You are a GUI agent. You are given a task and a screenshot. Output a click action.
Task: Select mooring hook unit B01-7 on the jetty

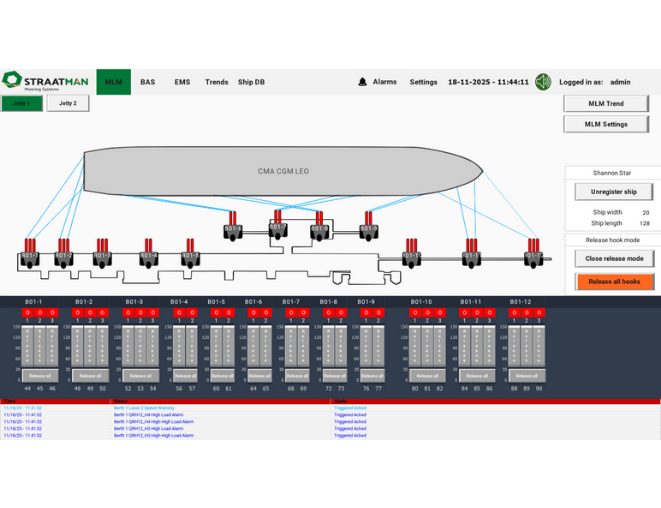[277, 229]
